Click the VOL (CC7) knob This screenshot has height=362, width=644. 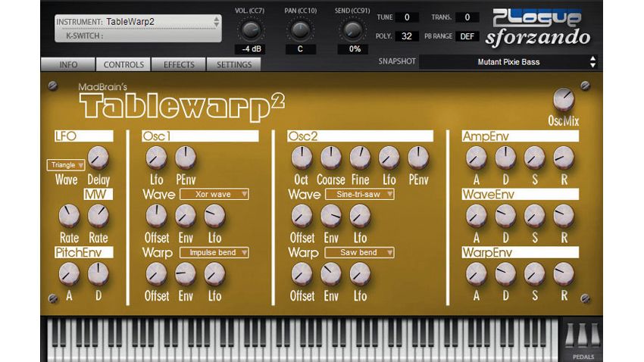(x=251, y=30)
